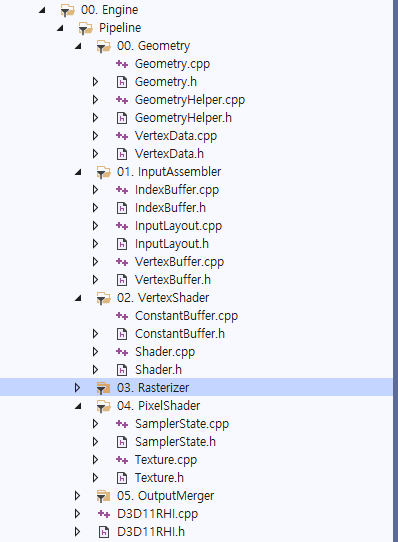Select the Geometry.cpp file name
398x542 pixels.
coord(172,64)
